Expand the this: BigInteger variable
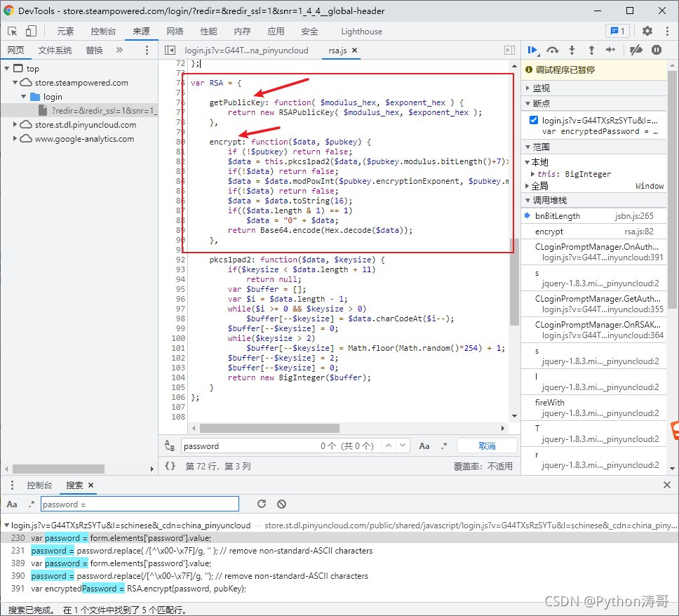The width and height of the screenshot is (679, 616). tap(532, 174)
